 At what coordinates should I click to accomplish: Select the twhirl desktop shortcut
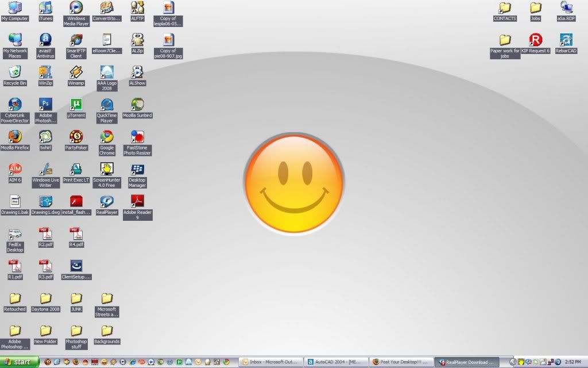tap(45, 140)
